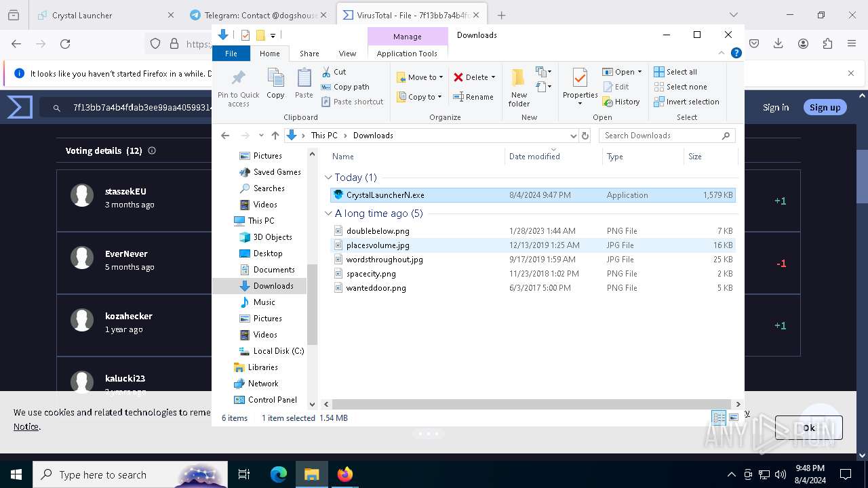Open Saved Games in navigation pane
The image size is (868, 488).
(270, 172)
